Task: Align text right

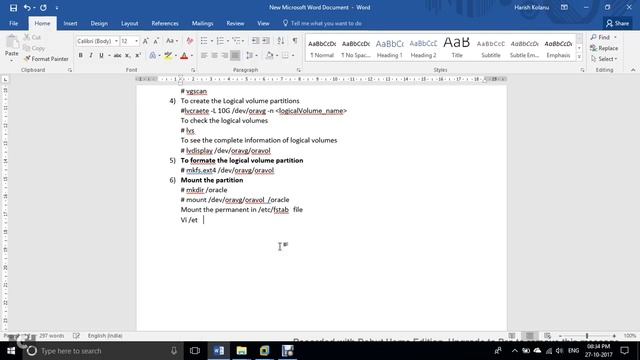Action: point(224,55)
